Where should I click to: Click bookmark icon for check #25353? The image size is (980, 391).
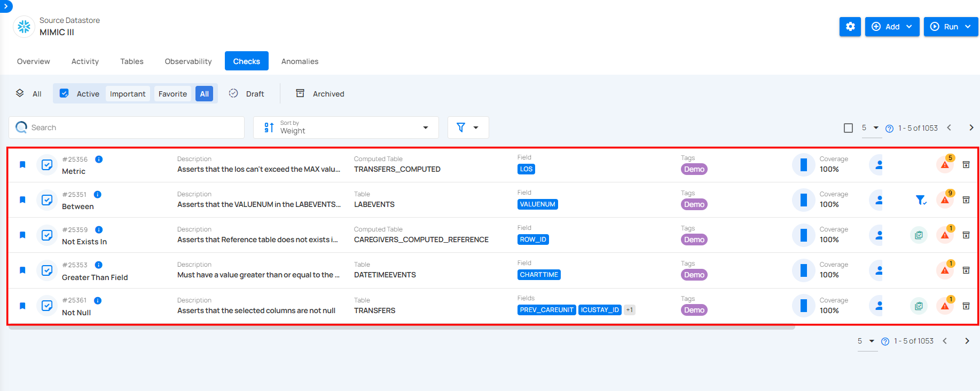(22, 270)
